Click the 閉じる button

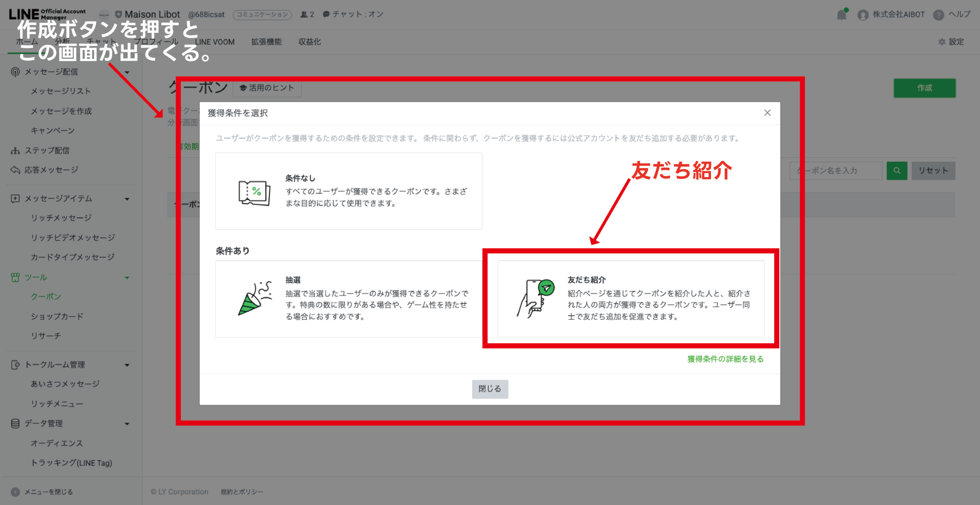[490, 389]
